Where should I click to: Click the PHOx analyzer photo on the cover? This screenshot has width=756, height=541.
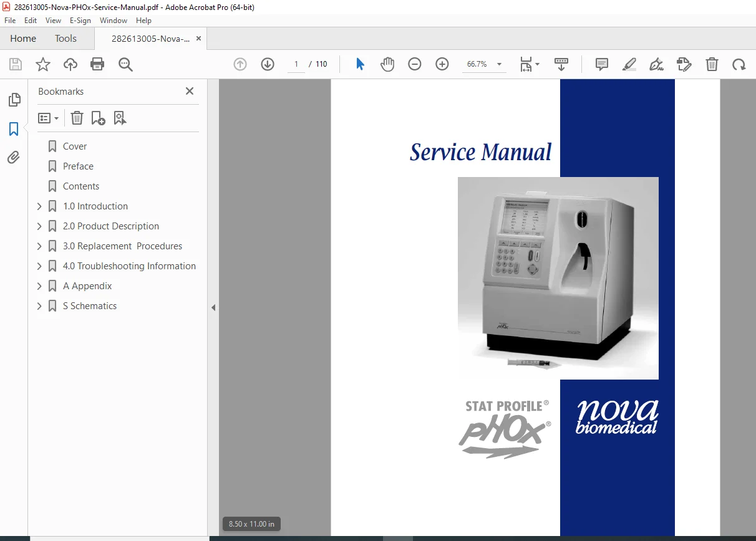[558, 278]
